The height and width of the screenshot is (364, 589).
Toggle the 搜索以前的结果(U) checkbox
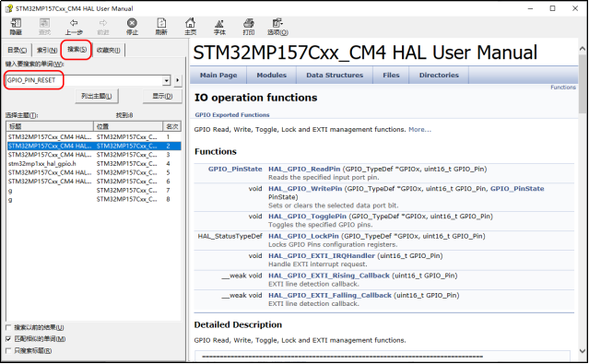tap(8, 327)
